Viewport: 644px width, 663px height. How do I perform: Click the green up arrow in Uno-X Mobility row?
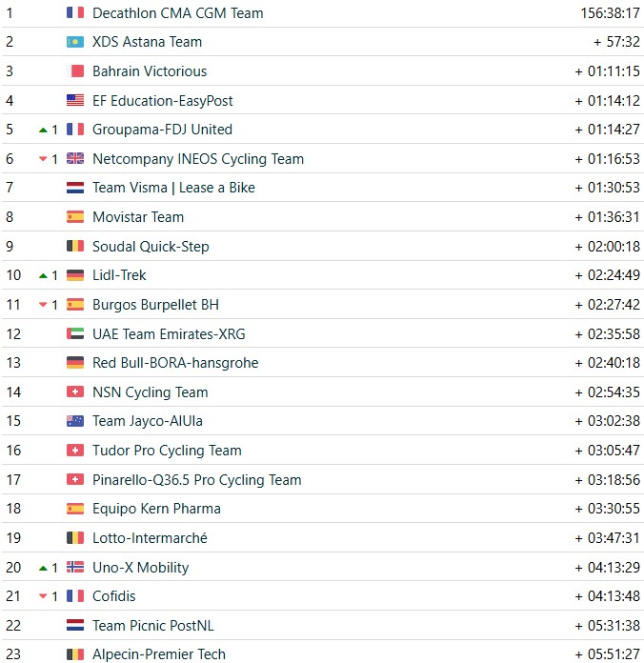point(43,569)
